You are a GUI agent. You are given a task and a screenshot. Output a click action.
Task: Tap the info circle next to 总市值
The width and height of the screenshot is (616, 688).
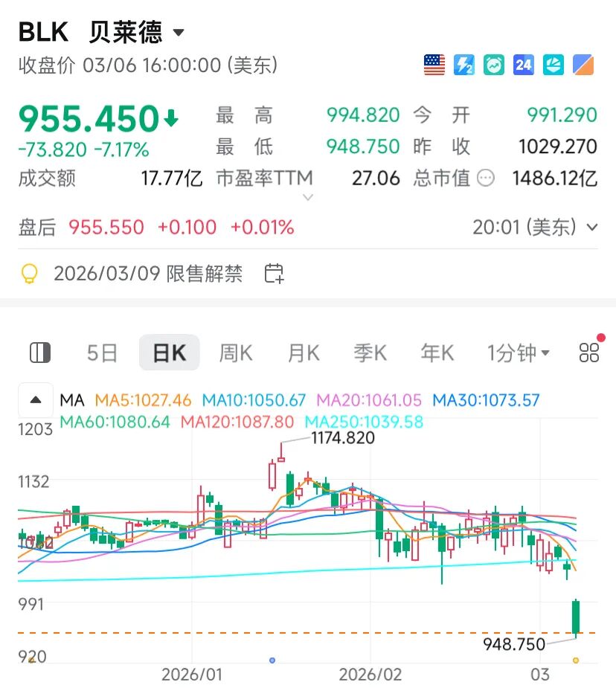point(487,179)
